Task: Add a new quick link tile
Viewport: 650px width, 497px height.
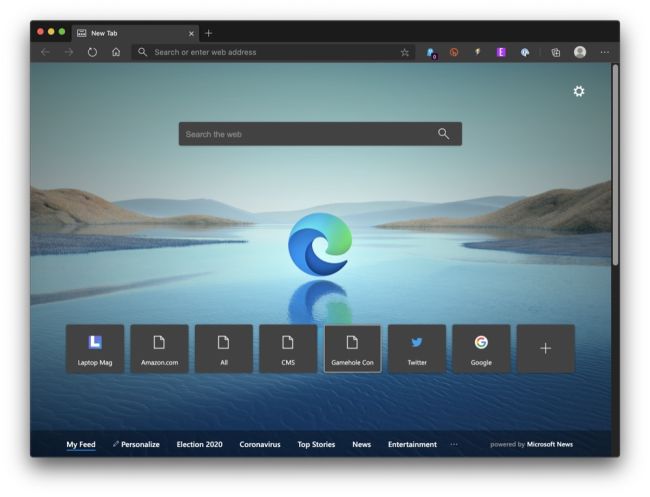Action: 546,349
